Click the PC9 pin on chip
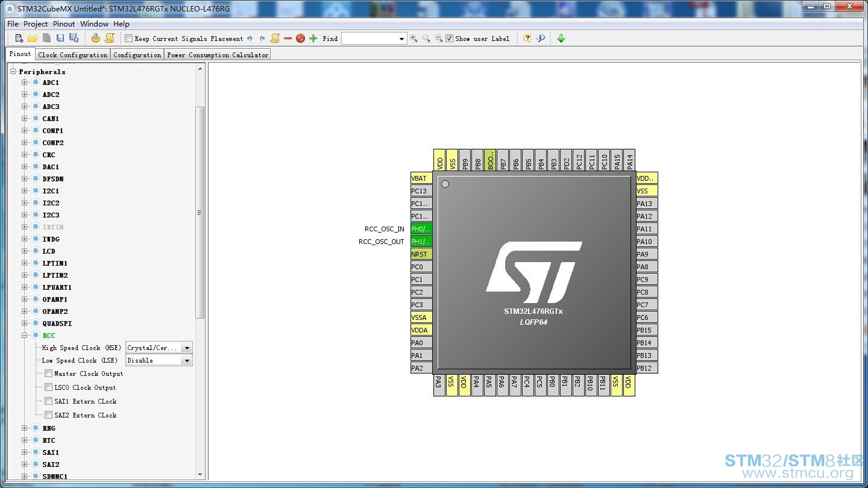 point(647,280)
